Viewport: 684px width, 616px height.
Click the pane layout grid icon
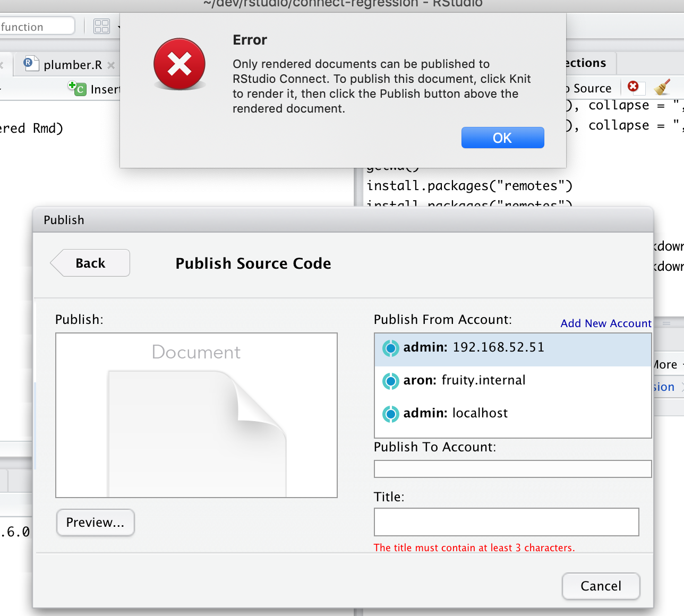coord(102,25)
